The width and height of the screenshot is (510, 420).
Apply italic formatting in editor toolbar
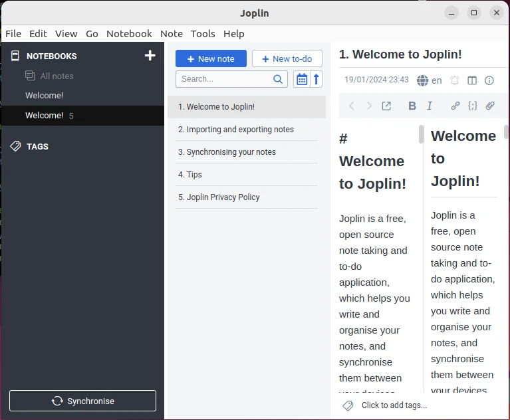click(x=430, y=106)
